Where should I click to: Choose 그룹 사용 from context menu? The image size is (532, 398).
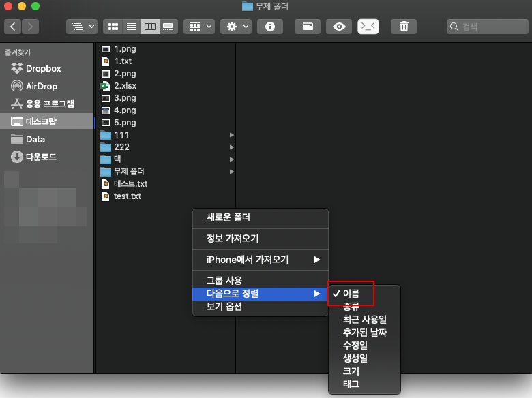261,281
